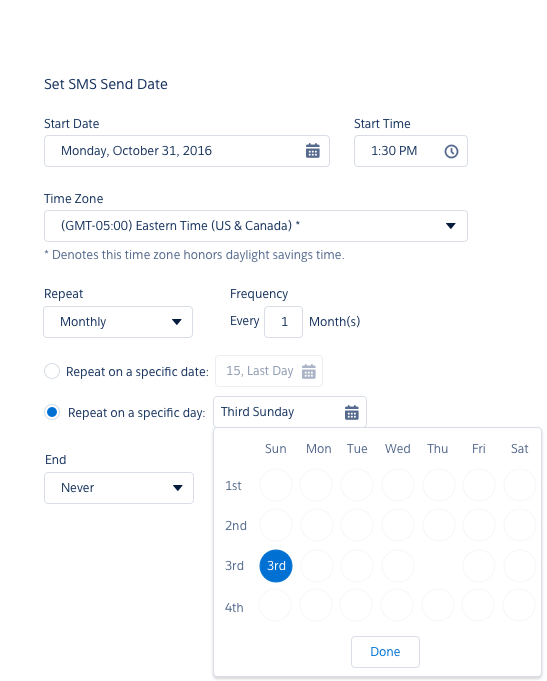
Task: Select the 3rd Tuesday circle
Action: [x=357, y=566]
